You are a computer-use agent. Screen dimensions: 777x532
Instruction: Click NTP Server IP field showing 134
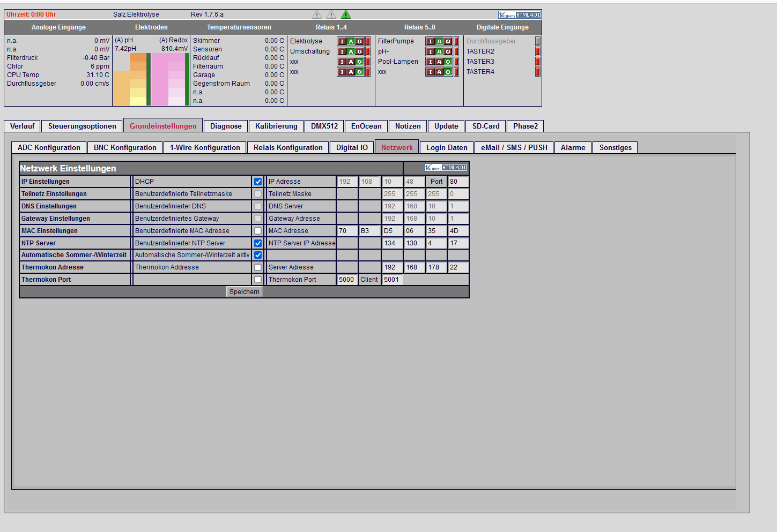point(392,243)
